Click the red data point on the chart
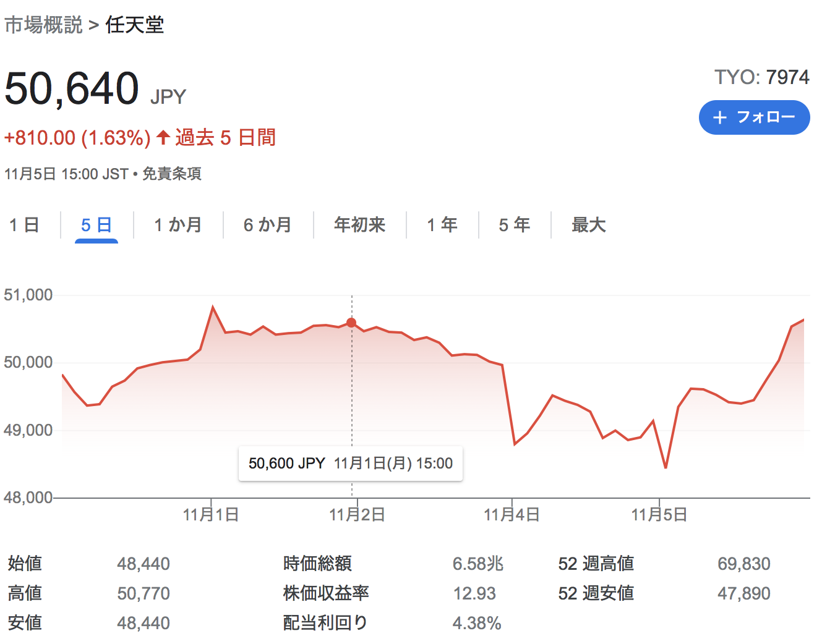Image resolution: width=835 pixels, height=644 pixels. coord(351,323)
